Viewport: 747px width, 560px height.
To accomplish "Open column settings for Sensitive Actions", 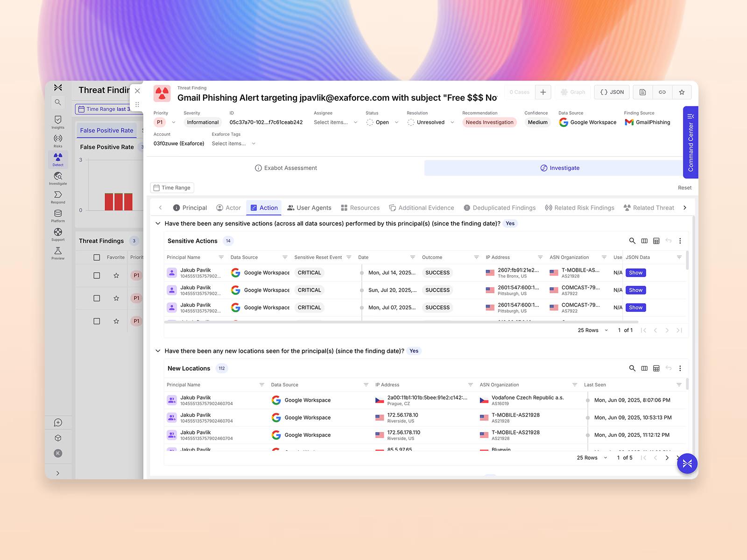I will 644,241.
